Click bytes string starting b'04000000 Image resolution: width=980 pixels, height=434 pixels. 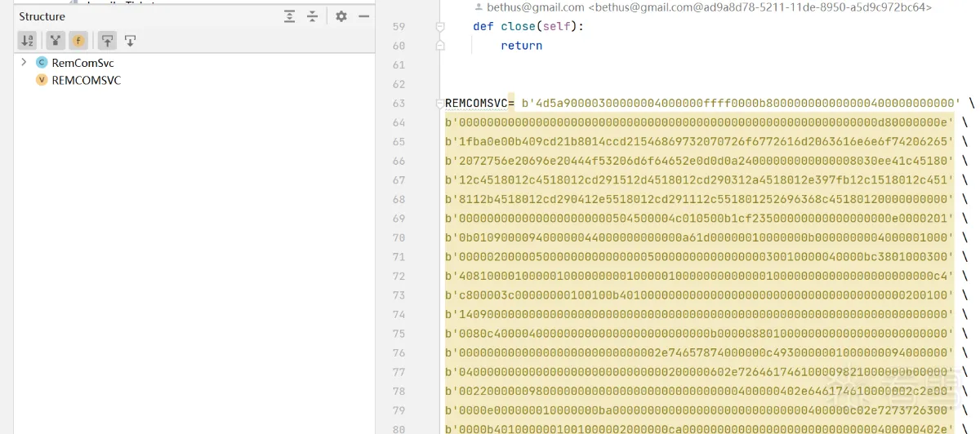pos(699,372)
